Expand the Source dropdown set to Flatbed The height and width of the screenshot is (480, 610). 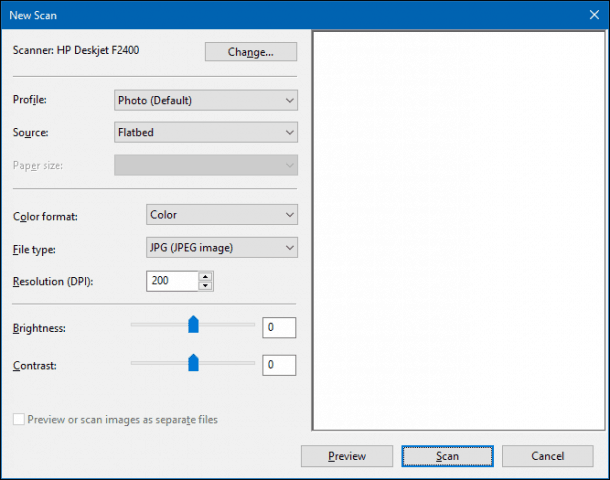tap(206, 132)
